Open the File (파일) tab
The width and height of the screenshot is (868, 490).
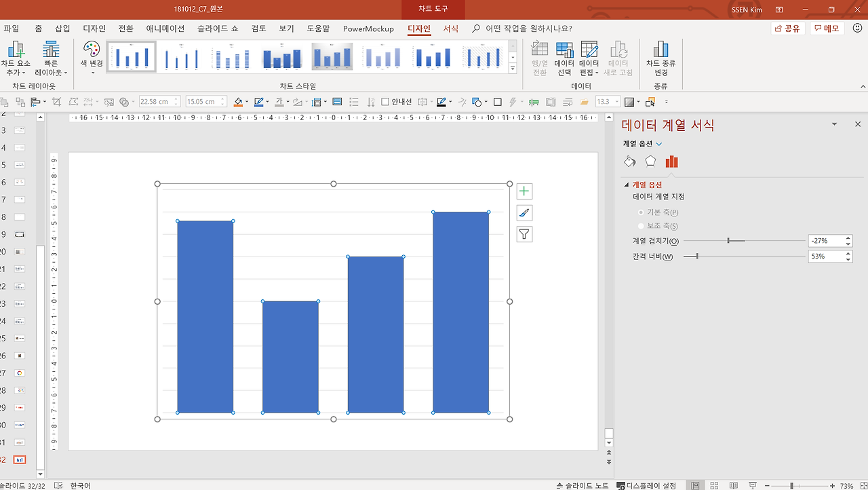coord(12,29)
